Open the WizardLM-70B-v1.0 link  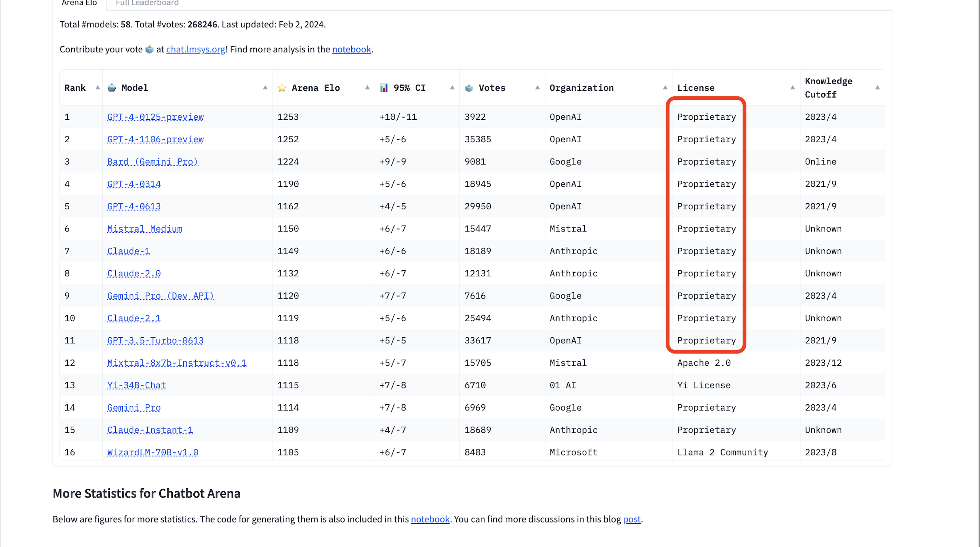(x=153, y=452)
